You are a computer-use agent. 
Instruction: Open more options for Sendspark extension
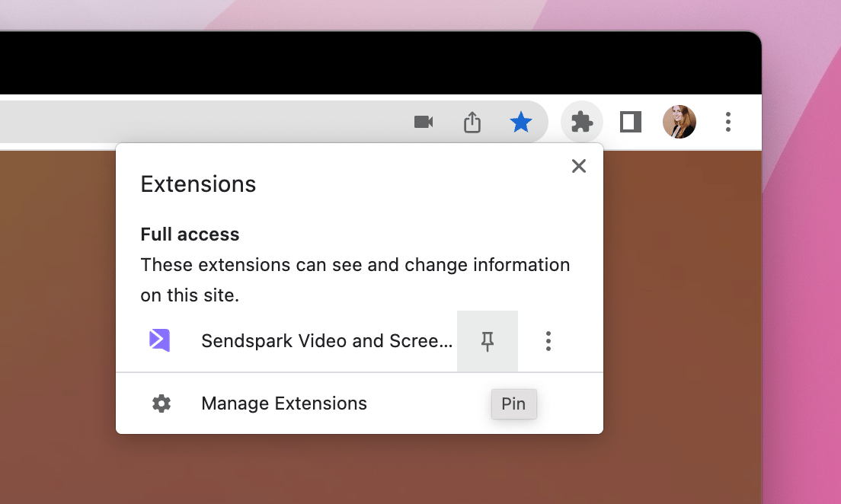(548, 341)
